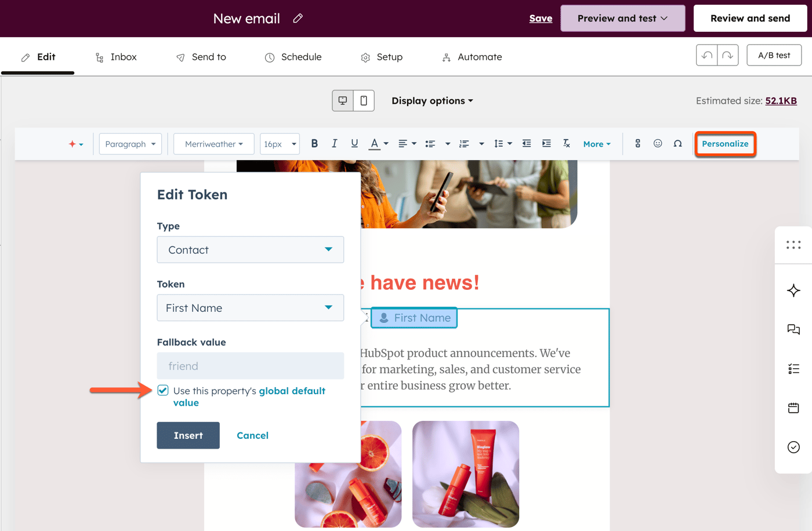
Task: Open the emoji picker
Action: click(658, 143)
